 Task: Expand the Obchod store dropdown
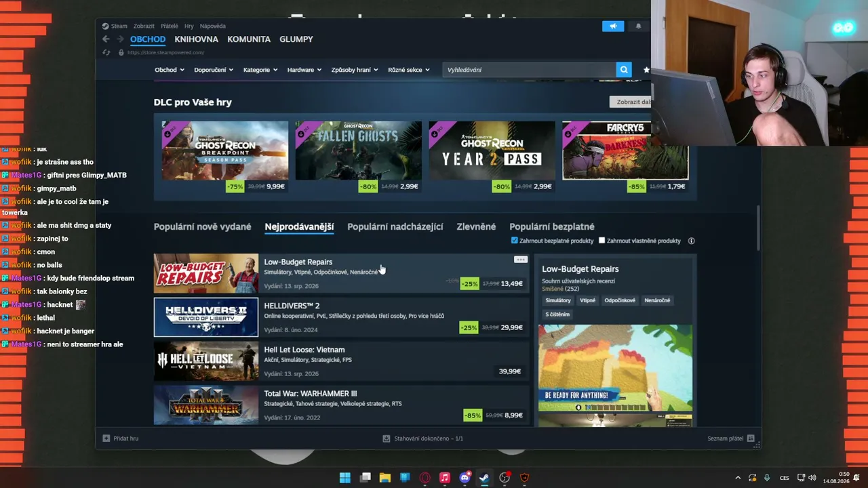(170, 70)
